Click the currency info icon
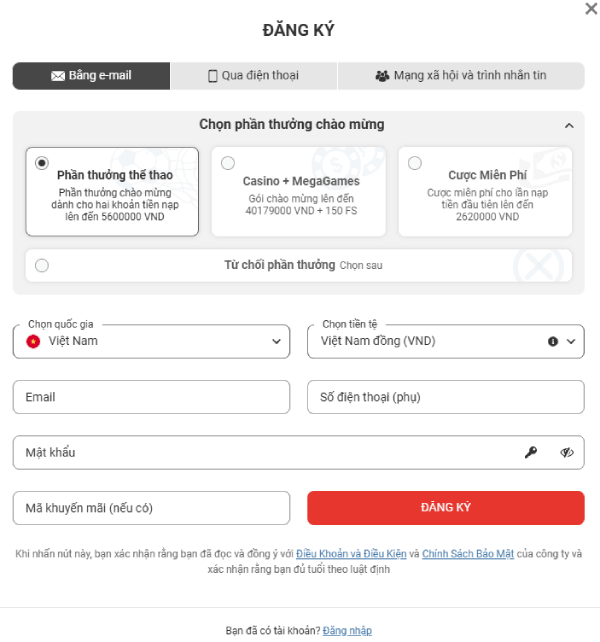600x642 pixels. (x=553, y=341)
